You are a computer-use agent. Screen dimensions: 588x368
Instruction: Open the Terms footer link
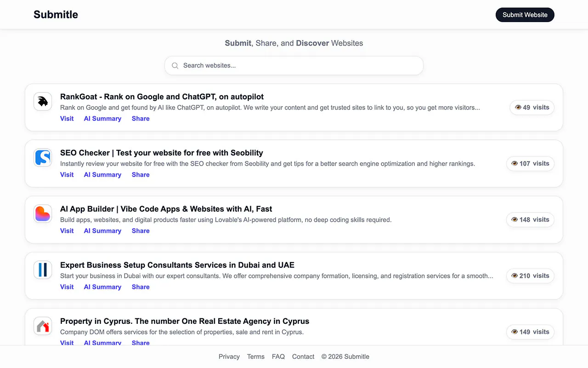click(x=256, y=356)
